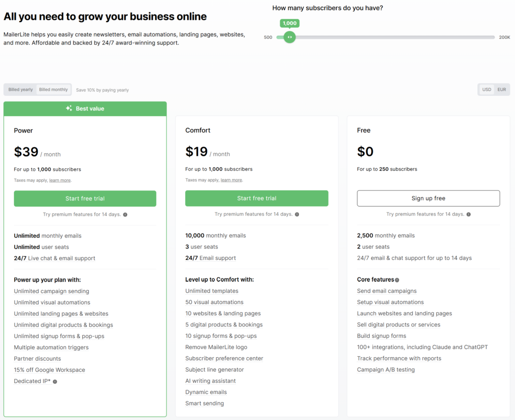Click the sparkle icon in Best value banner
The width and height of the screenshot is (515, 420).
(x=68, y=109)
